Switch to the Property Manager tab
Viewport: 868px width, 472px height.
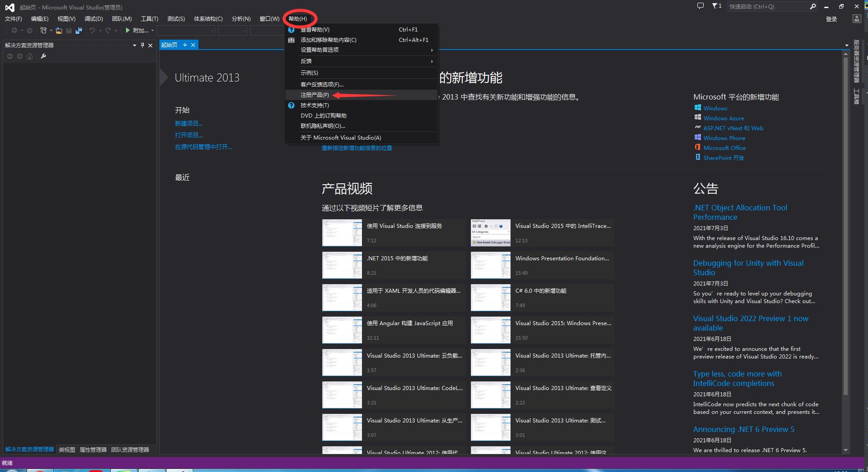tap(93, 449)
